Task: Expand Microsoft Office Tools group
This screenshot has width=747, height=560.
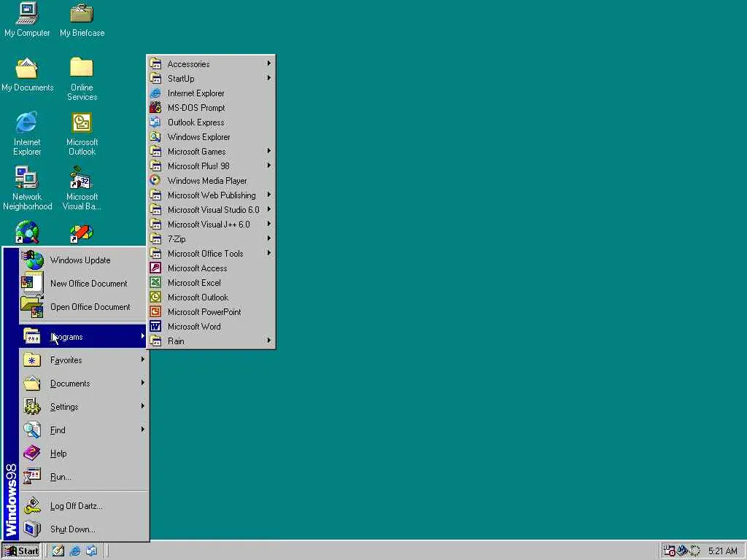Action: click(x=211, y=253)
